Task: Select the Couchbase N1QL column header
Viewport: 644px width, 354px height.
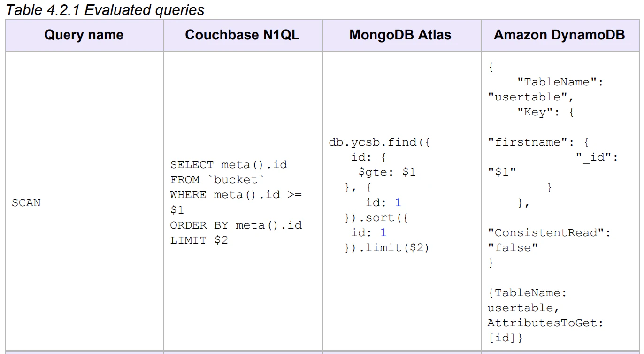Action: tap(243, 35)
